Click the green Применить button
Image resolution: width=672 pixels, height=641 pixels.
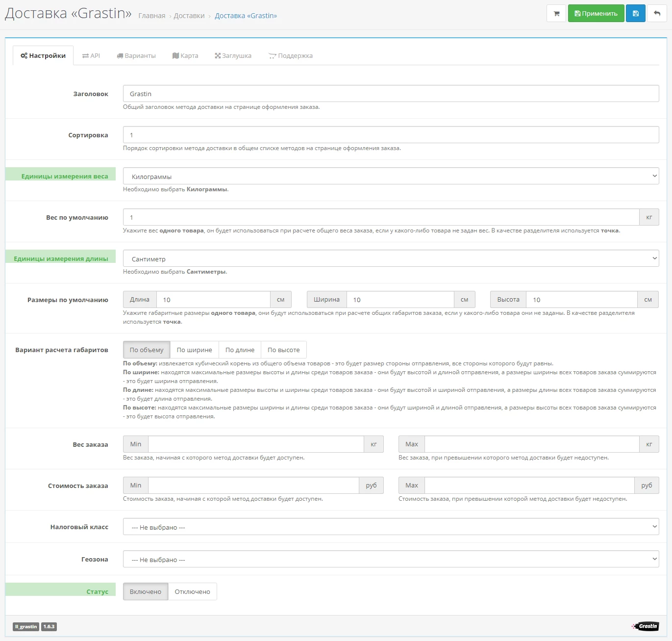[x=596, y=13]
